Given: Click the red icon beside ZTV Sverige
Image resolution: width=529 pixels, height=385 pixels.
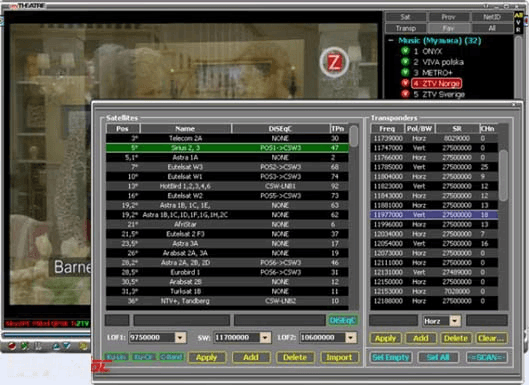Looking at the screenshot, I should [405, 94].
